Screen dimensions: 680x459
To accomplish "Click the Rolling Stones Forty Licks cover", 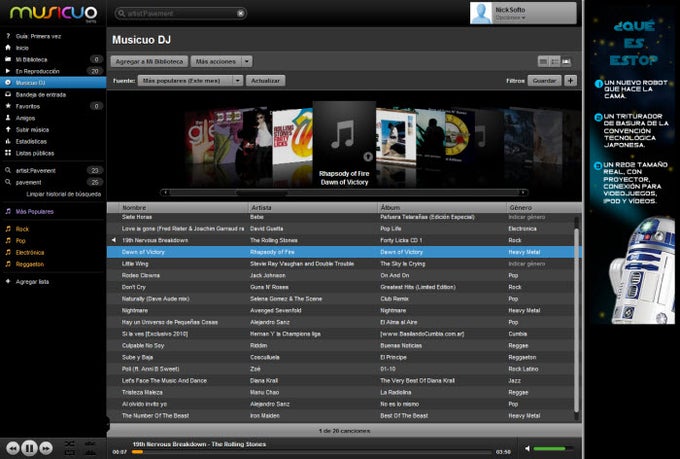I will click(x=292, y=136).
